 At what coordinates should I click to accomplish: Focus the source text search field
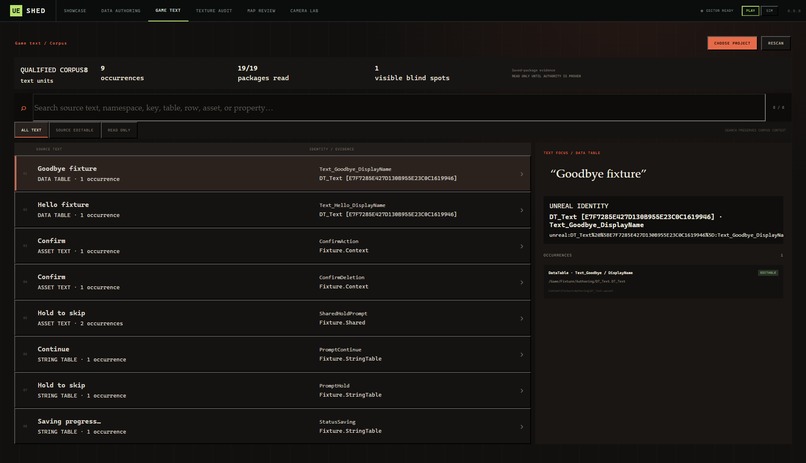(x=399, y=108)
